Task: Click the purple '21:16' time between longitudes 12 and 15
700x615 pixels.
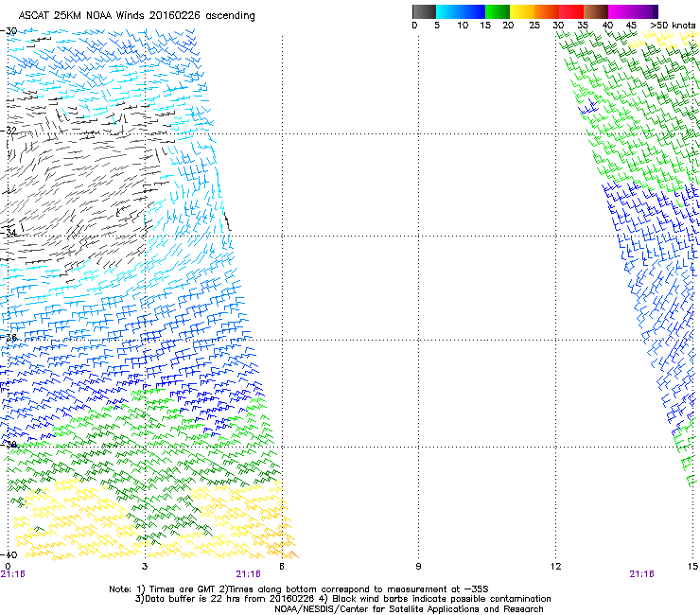Action: [x=641, y=574]
